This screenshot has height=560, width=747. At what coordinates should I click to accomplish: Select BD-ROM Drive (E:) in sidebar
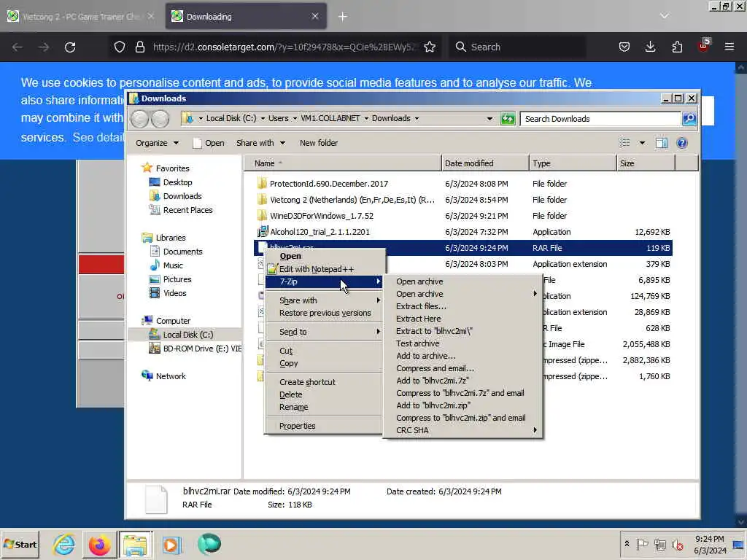click(x=196, y=349)
